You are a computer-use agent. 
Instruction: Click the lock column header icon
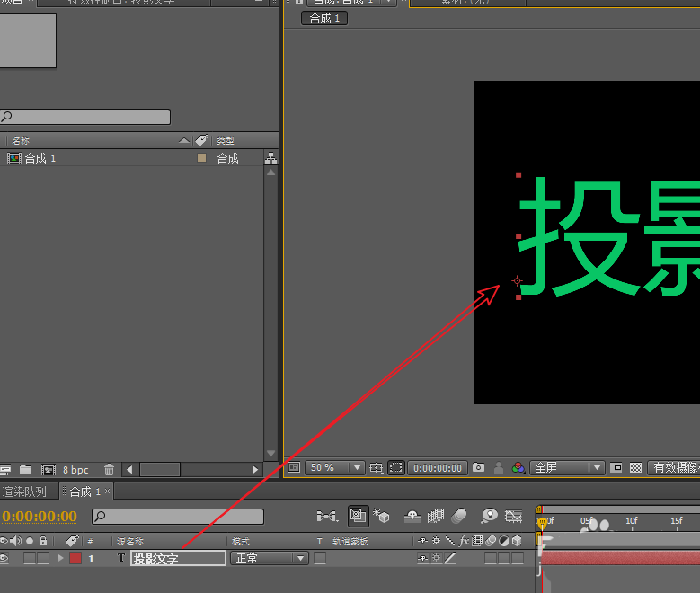point(43,541)
